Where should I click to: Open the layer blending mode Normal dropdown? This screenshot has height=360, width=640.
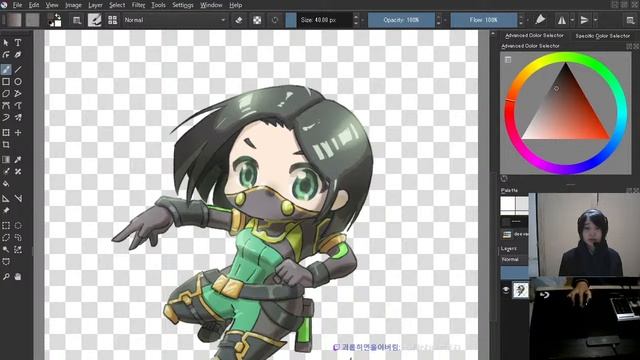[514, 260]
